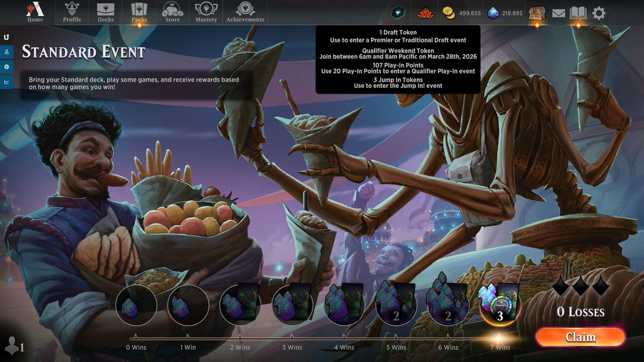Click the person icon in overlay sidebar

pyautogui.click(x=6, y=52)
